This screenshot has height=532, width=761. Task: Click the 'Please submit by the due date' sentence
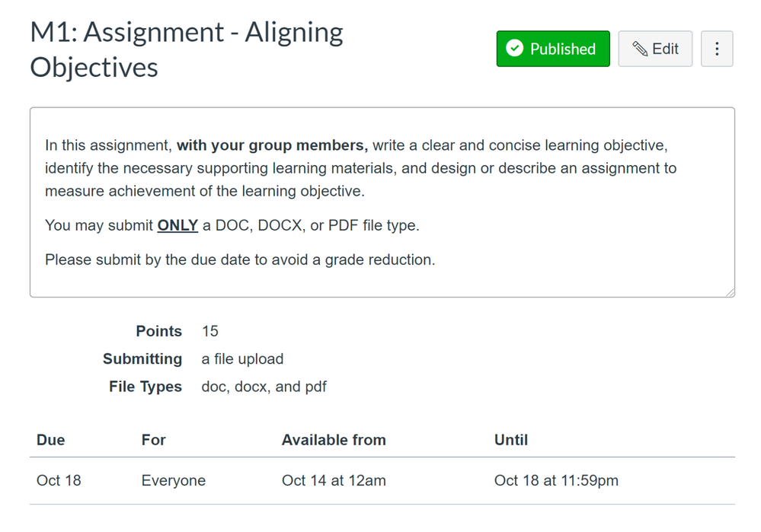click(x=240, y=260)
